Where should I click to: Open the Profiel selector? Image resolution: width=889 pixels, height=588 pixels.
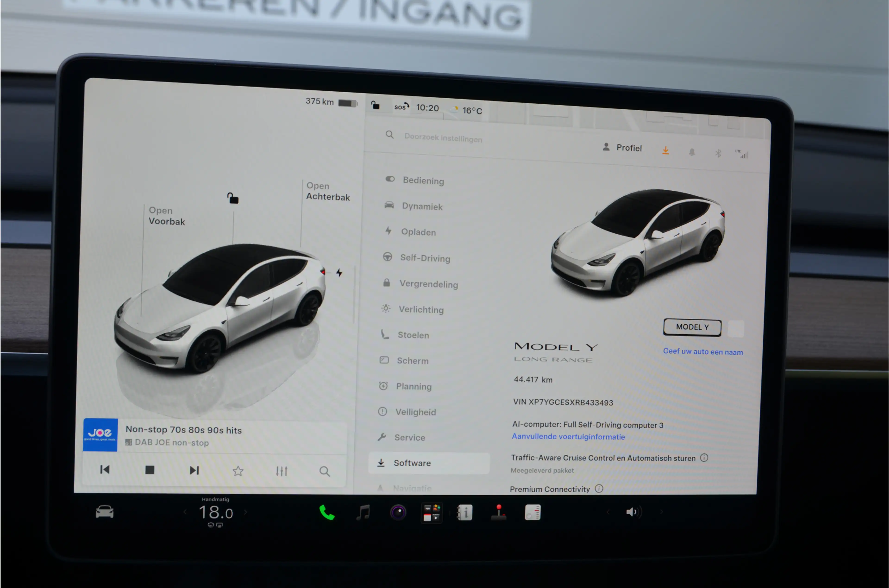pyautogui.click(x=623, y=147)
